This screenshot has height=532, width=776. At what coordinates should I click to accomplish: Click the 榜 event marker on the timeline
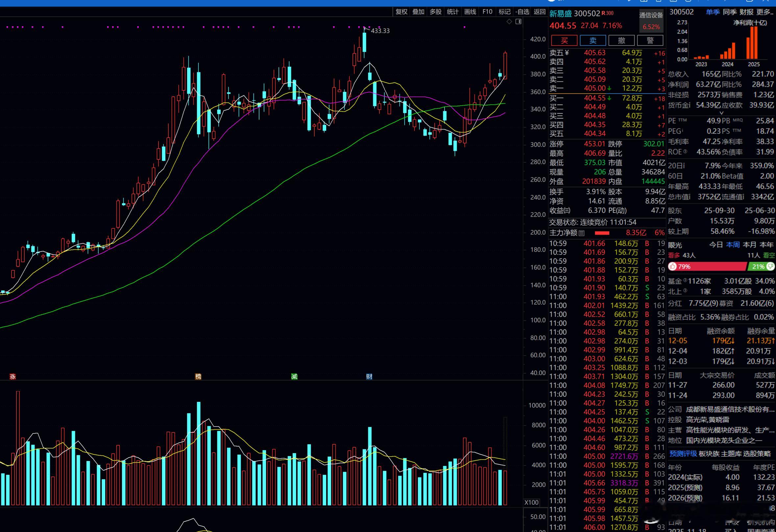pos(198,377)
